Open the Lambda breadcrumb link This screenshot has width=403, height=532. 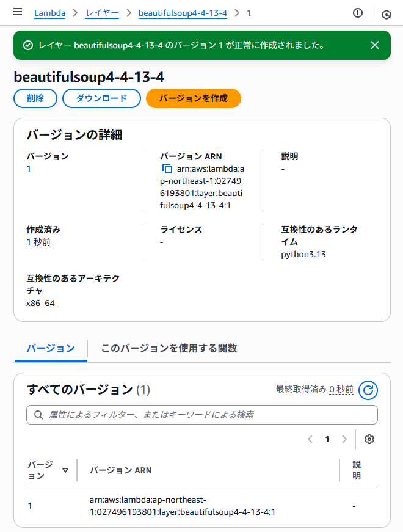(x=49, y=13)
